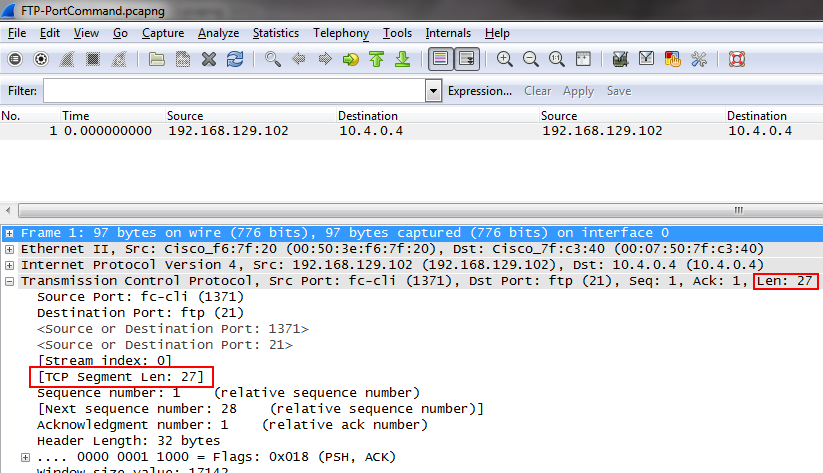The image size is (823, 473).
Task: Reset zoom to normal size
Action: pos(556,59)
